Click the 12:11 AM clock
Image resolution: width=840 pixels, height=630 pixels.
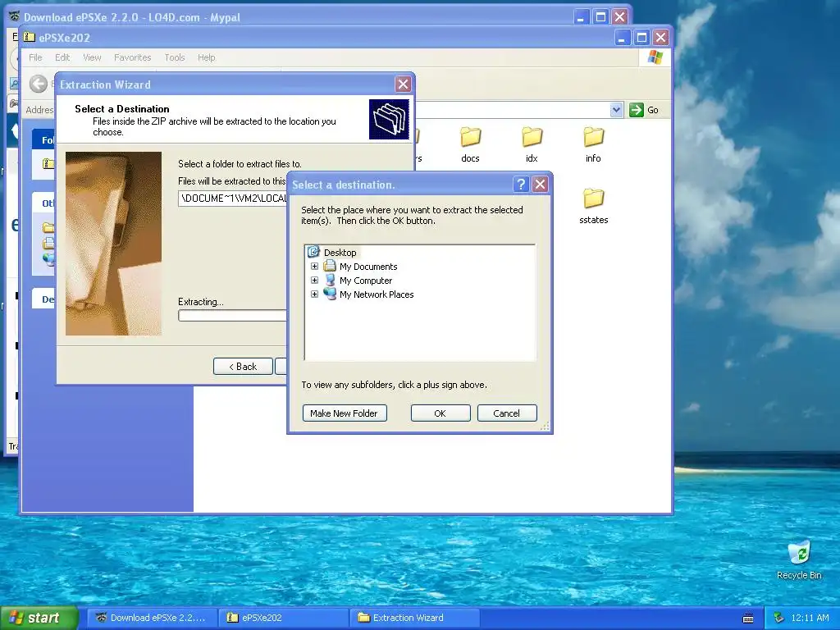pos(810,618)
